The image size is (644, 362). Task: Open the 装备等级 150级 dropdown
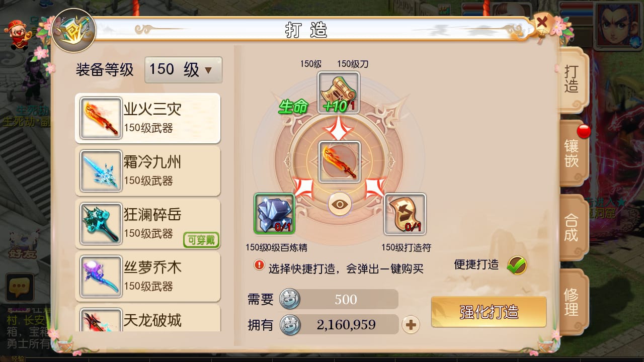click(183, 70)
